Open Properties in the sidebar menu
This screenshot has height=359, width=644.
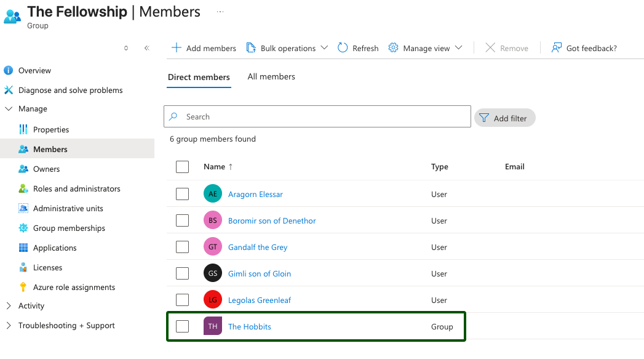[x=51, y=129]
